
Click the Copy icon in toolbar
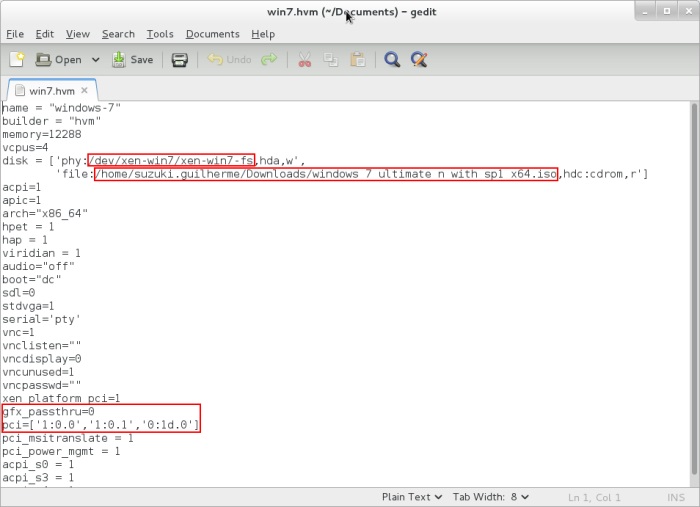click(331, 60)
